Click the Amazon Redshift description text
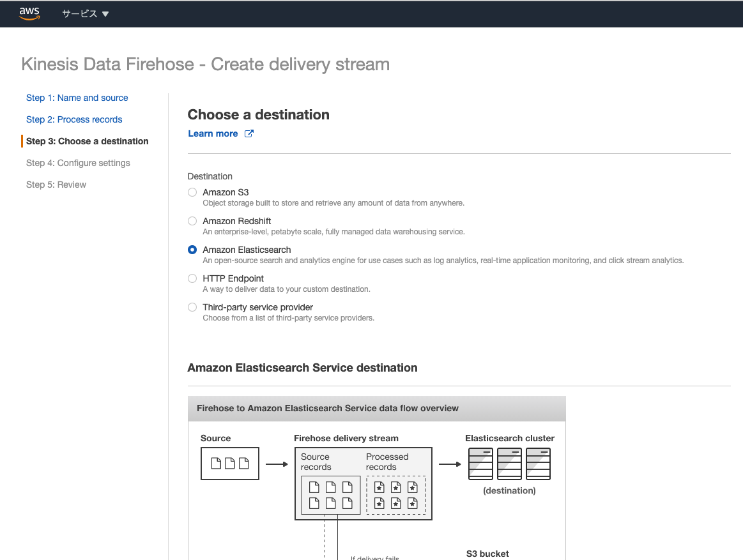743x560 pixels. click(x=333, y=232)
